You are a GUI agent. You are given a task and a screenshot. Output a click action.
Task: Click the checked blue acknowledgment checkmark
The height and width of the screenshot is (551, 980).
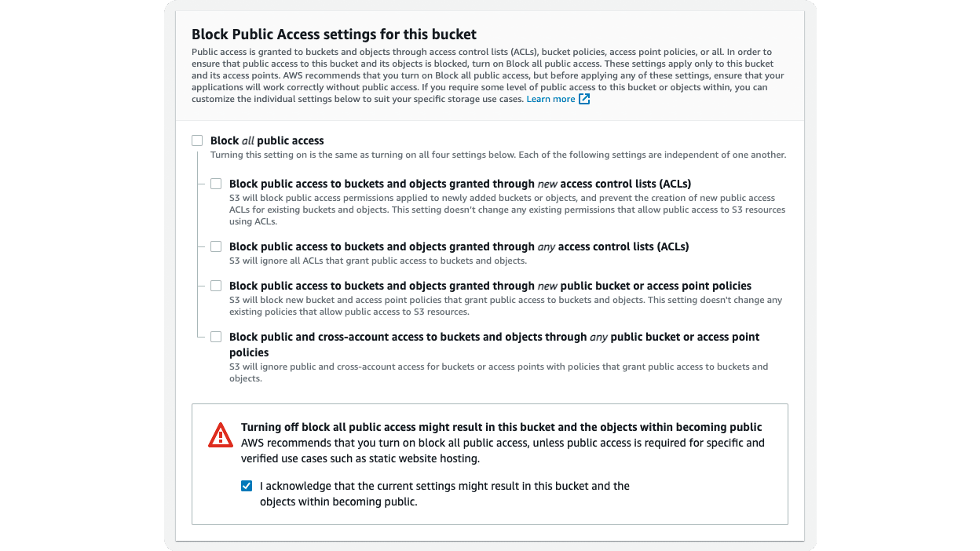247,485
